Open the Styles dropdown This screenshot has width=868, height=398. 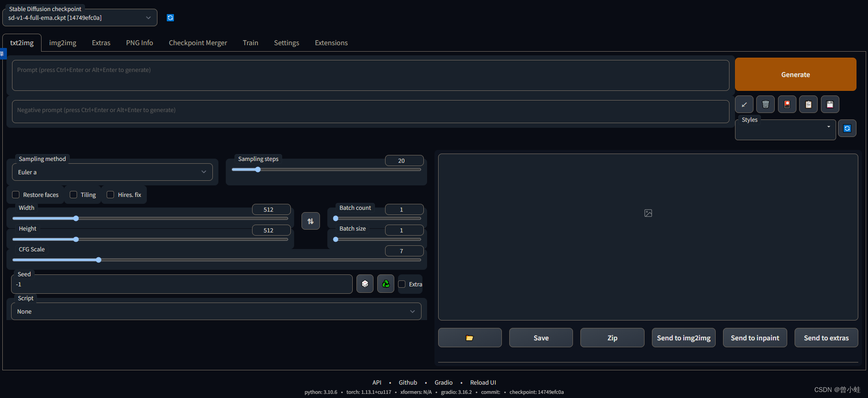point(785,130)
